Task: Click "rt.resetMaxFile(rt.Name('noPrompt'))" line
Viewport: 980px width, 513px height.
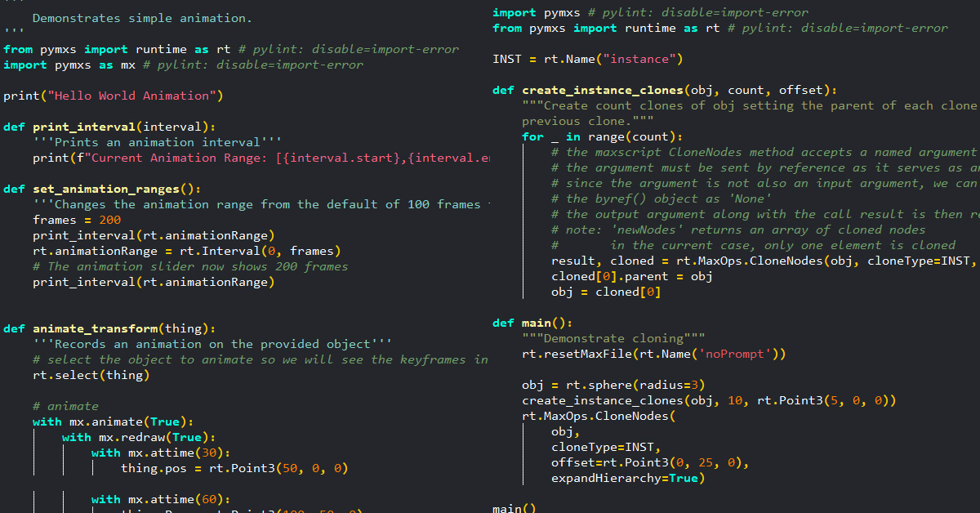Action: [x=653, y=354]
